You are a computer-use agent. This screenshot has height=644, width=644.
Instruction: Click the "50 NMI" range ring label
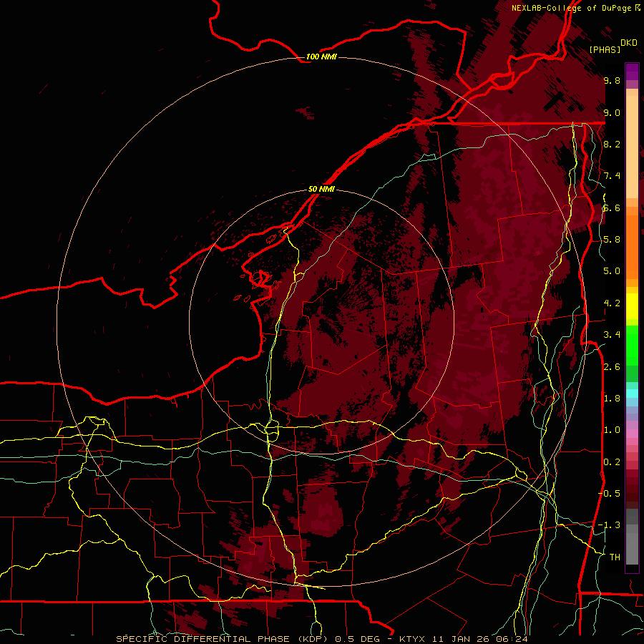point(321,189)
